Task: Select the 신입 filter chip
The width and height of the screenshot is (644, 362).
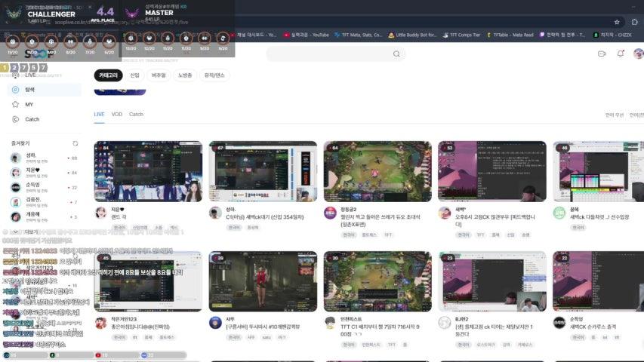Action: [x=134, y=75]
